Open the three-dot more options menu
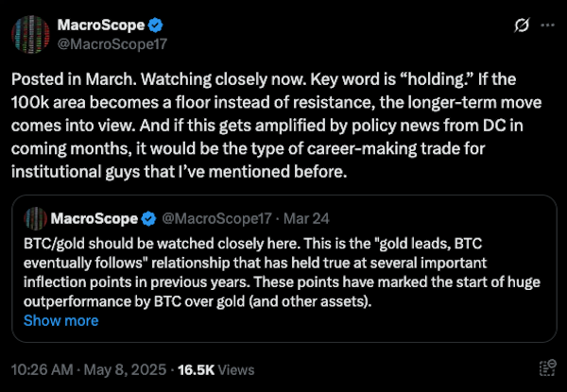 [x=546, y=26]
